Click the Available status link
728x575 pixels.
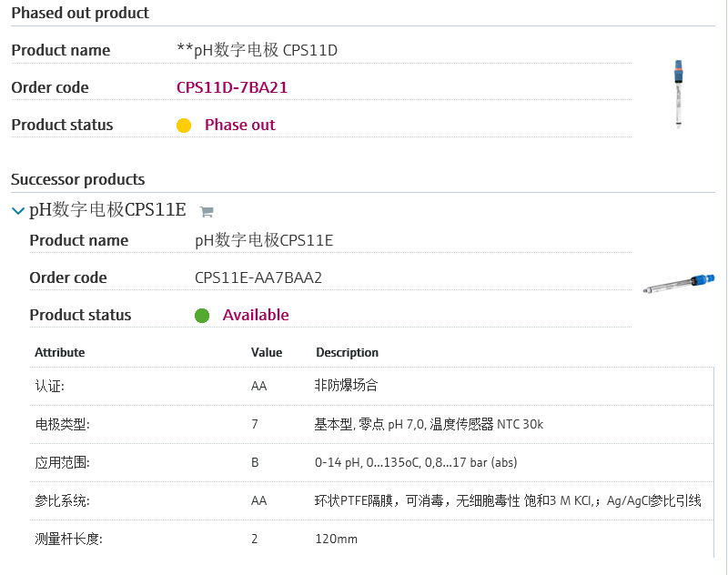point(256,315)
